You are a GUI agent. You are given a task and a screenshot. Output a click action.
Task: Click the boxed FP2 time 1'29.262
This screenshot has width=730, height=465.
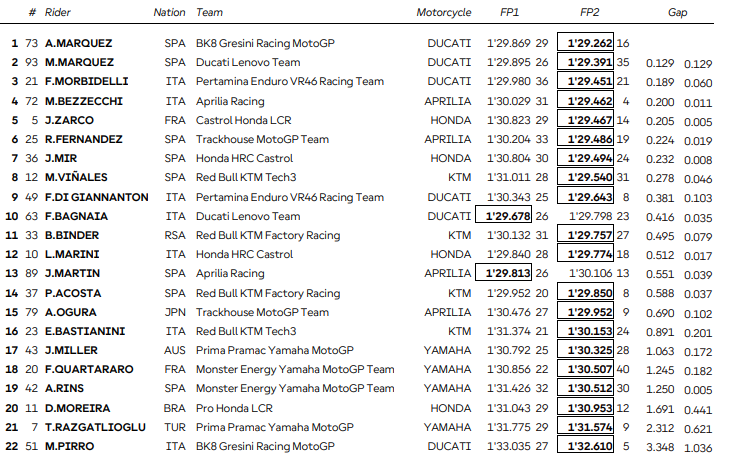click(589, 43)
